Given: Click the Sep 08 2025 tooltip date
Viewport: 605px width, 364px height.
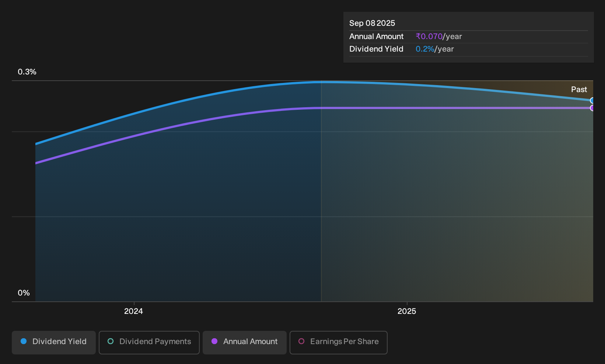Looking at the screenshot, I should 372,23.
